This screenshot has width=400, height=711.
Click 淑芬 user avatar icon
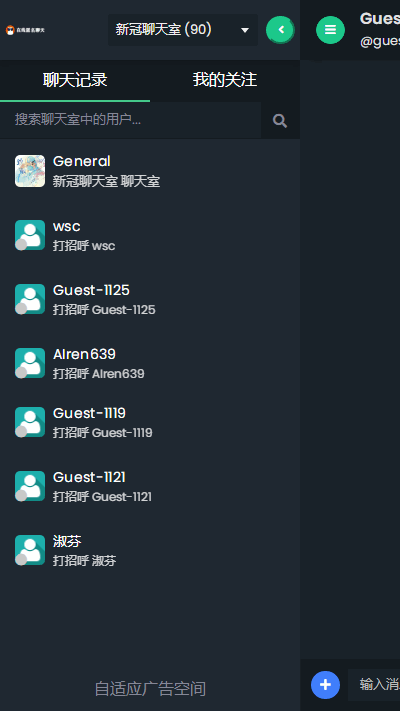pos(30,550)
